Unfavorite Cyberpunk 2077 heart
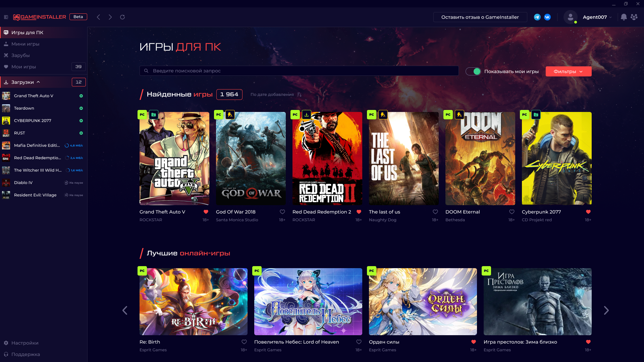This screenshot has height=362, width=644. (x=588, y=212)
